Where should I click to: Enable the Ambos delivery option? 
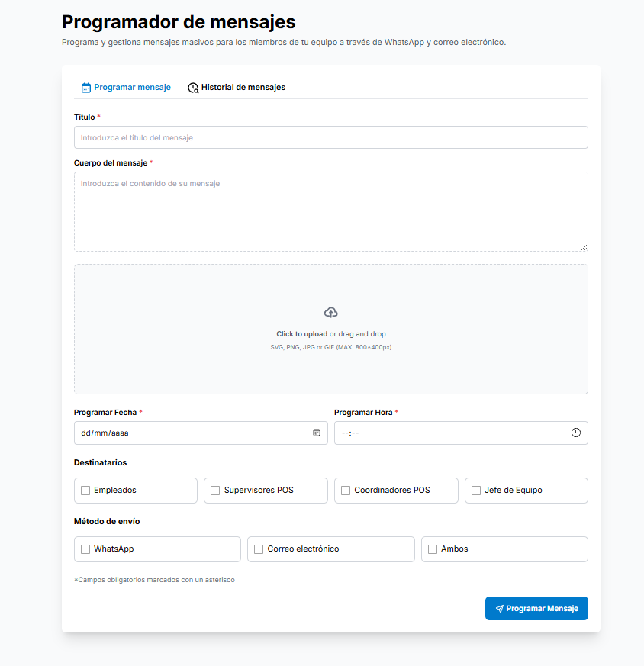[x=432, y=549]
